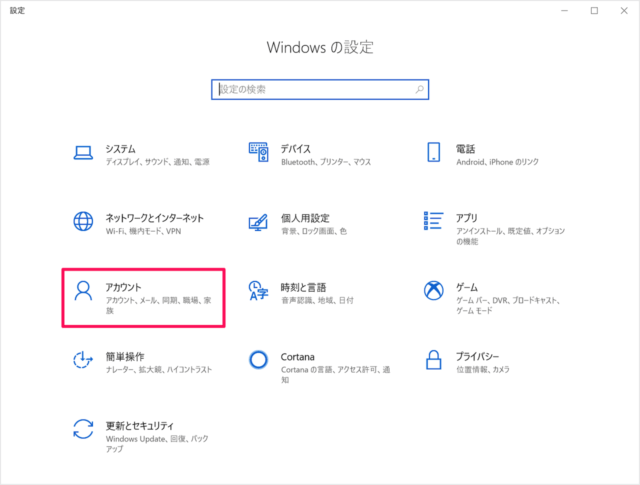640x485 pixels.
Task: Close the 設定 window
Action: point(624,11)
